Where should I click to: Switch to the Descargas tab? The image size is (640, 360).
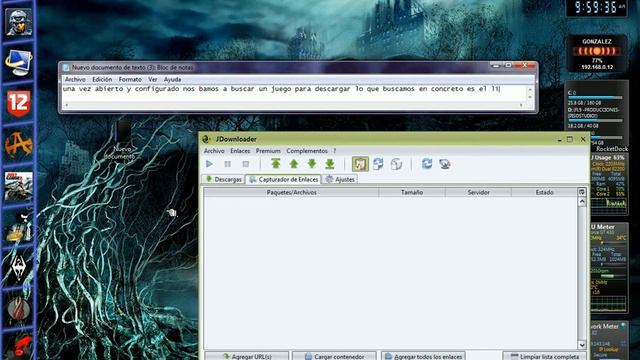pyautogui.click(x=223, y=180)
